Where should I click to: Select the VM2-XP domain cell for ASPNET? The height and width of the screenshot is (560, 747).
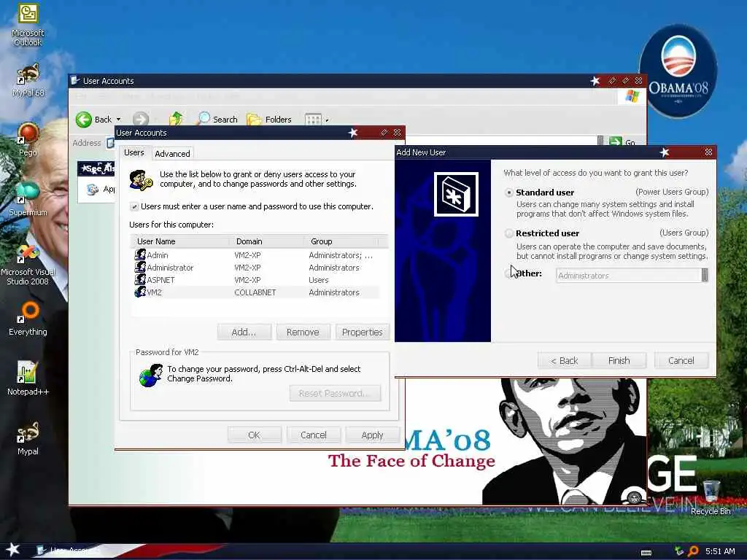[x=248, y=280]
